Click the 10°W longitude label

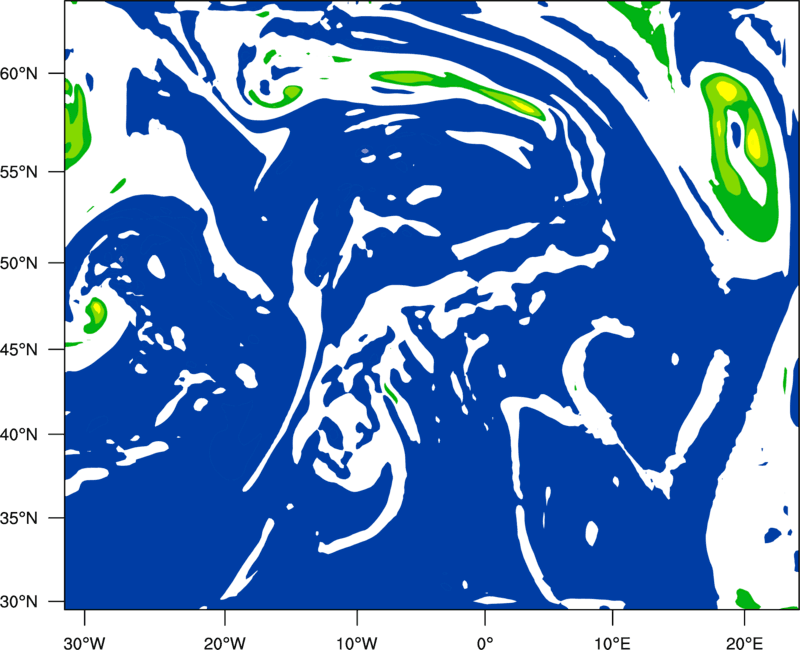click(356, 643)
